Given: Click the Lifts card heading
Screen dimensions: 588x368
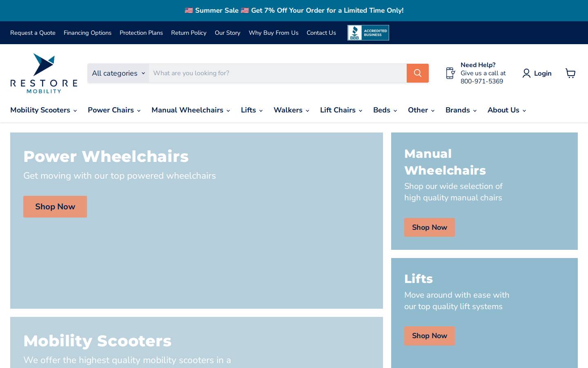Looking at the screenshot, I should (x=419, y=279).
